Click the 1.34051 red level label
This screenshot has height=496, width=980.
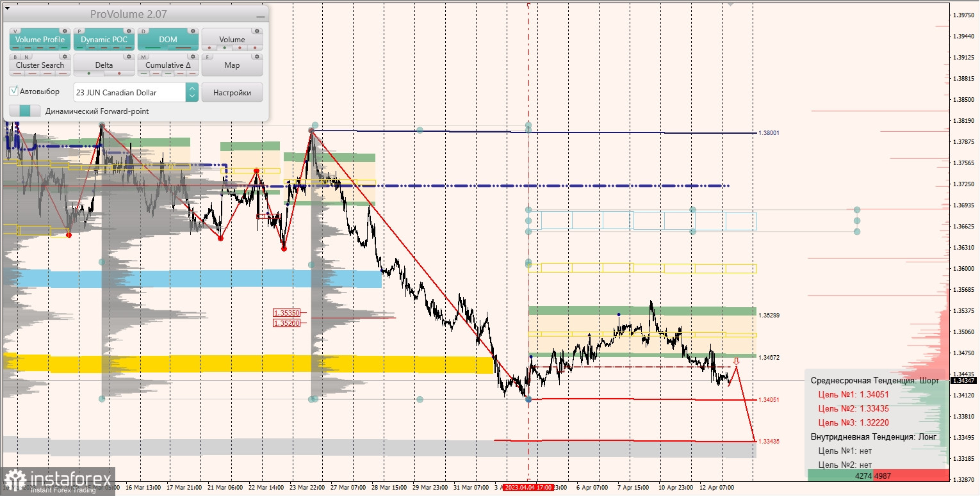pos(769,399)
